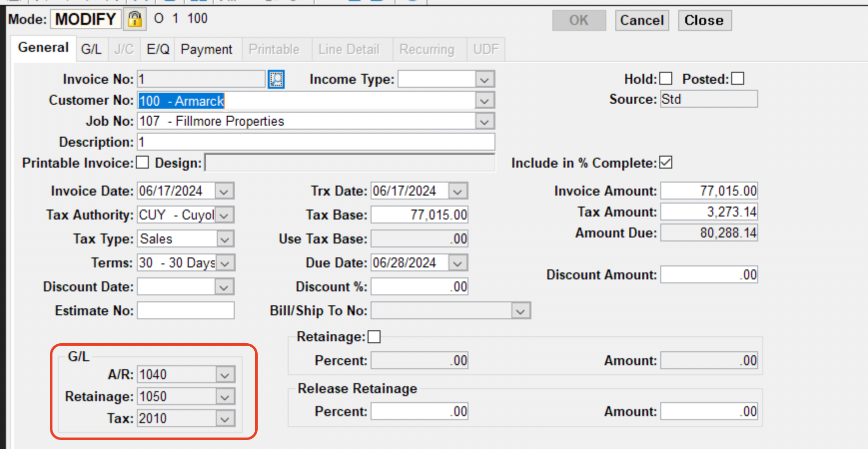
Task: Click the Source field showing Std
Action: [709, 99]
